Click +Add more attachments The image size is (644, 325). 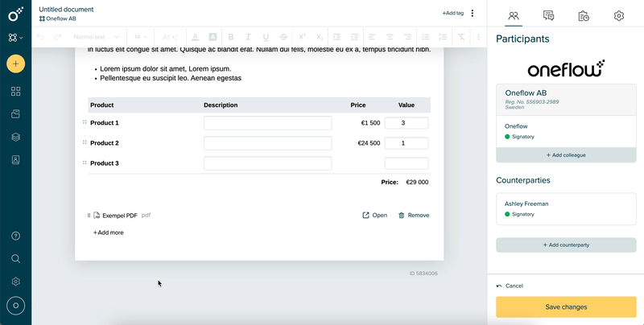109,232
